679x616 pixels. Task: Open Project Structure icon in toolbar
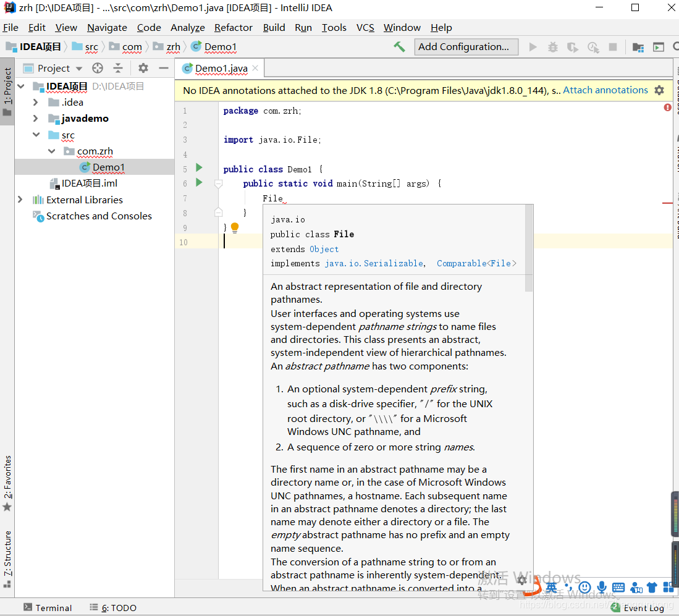coord(638,47)
